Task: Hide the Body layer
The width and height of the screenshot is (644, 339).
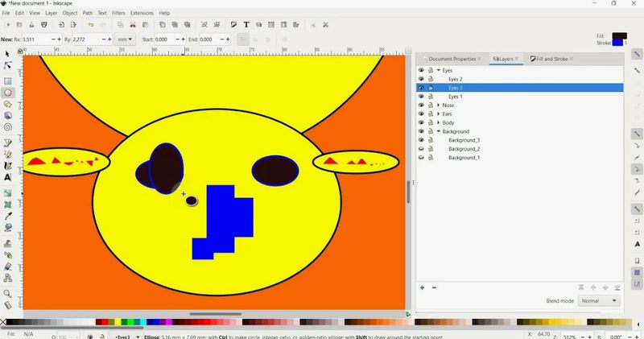Action: pos(421,122)
